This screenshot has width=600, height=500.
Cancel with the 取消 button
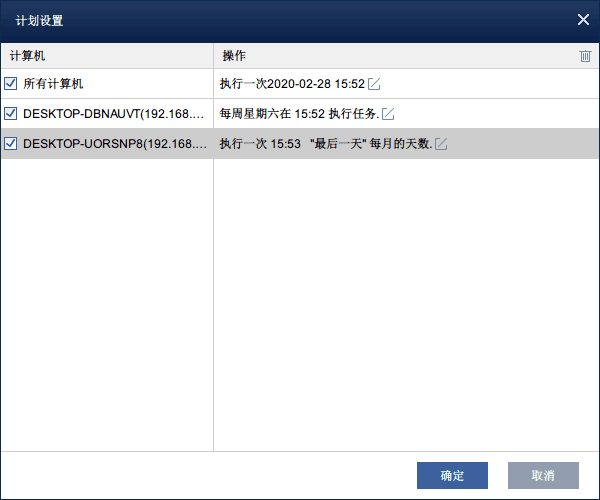543,475
